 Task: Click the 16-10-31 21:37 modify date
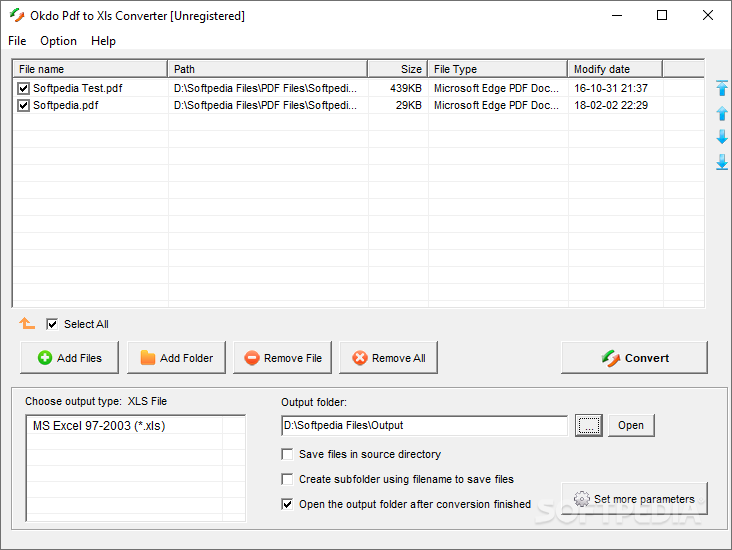click(611, 88)
